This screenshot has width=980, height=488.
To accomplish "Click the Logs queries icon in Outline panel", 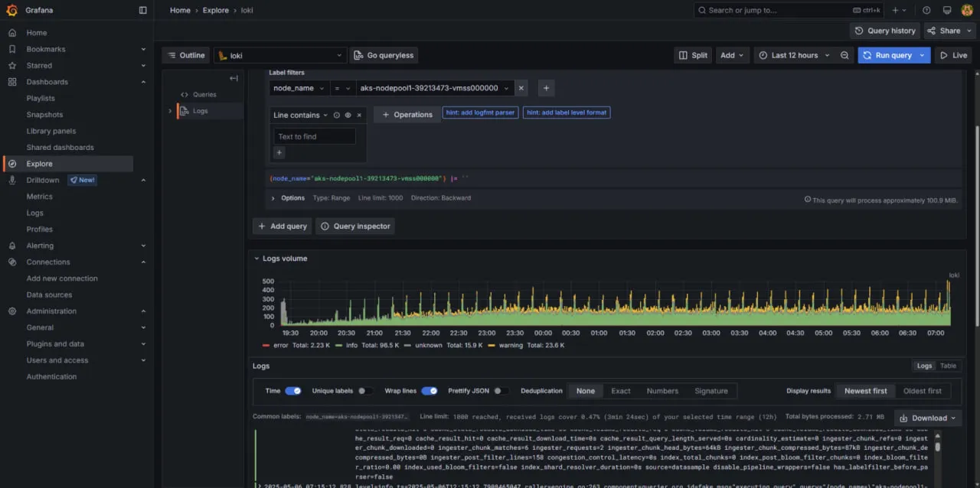I will (x=184, y=111).
